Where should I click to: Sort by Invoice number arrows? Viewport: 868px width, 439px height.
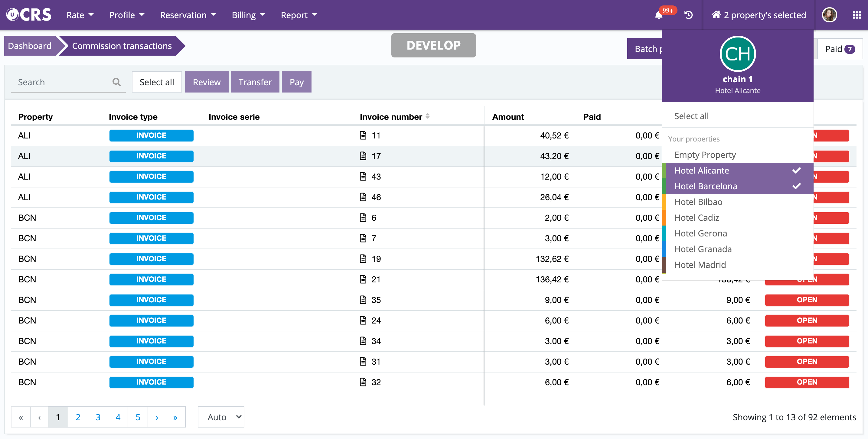(427, 116)
